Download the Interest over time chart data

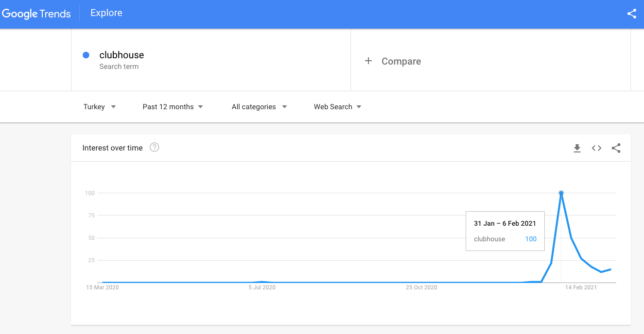(x=577, y=148)
